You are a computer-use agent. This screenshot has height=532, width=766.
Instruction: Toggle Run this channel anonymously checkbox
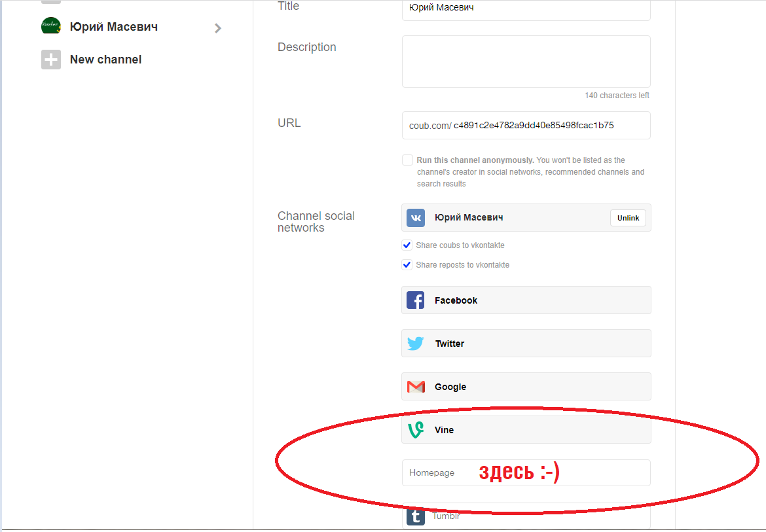point(407,160)
